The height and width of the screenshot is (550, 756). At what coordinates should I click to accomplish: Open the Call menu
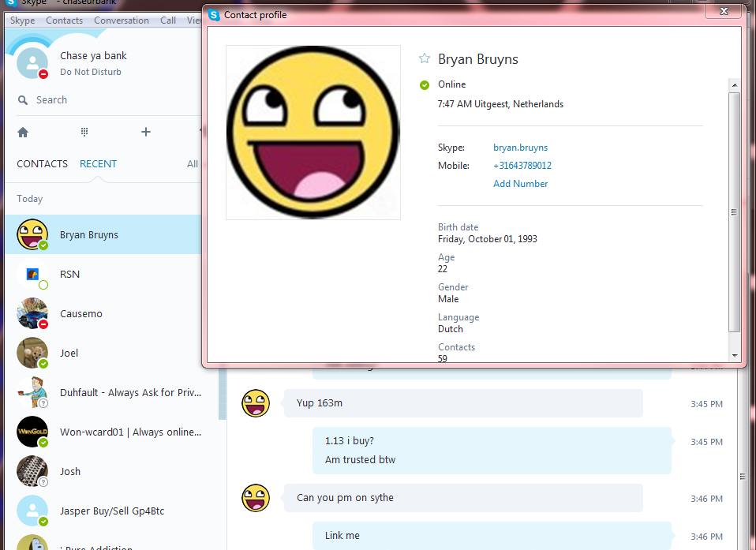[x=168, y=21]
